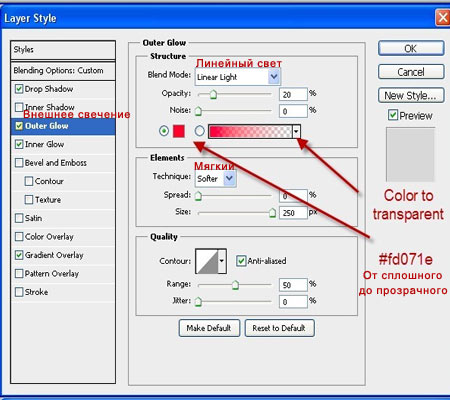Toggle the Inner Glow checkbox
This screenshot has width=450, height=400.
tap(19, 144)
